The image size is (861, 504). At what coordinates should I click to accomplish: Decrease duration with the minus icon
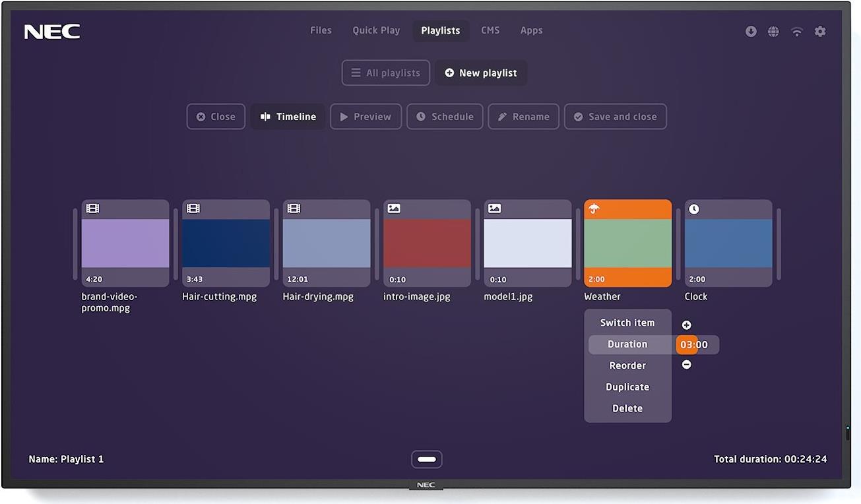686,365
